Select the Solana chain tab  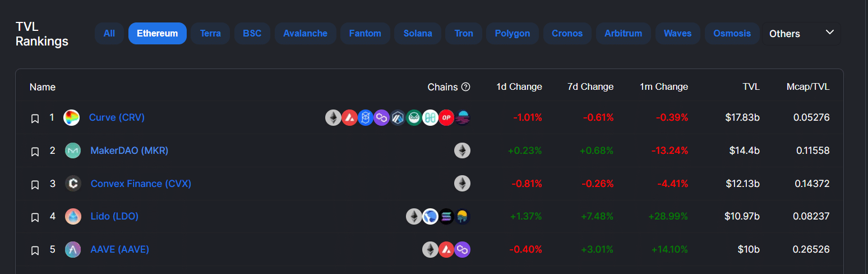(418, 34)
